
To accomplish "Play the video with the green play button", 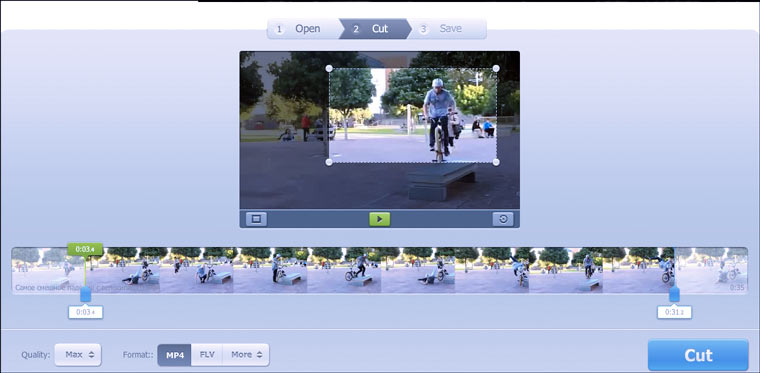I will [380, 219].
